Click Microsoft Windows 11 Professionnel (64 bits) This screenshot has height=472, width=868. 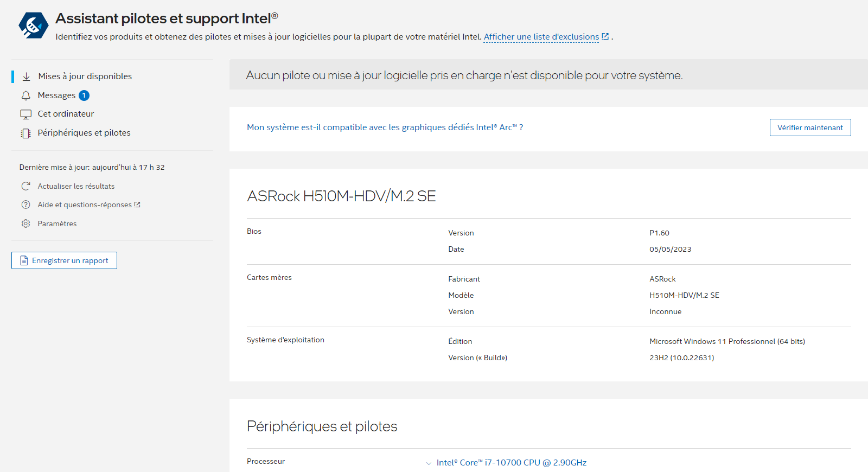pos(727,341)
